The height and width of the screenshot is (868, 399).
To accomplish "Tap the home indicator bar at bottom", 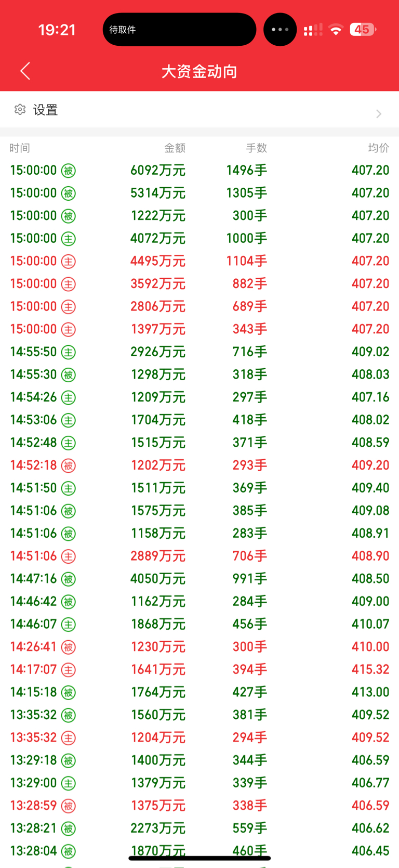I will point(199,858).
